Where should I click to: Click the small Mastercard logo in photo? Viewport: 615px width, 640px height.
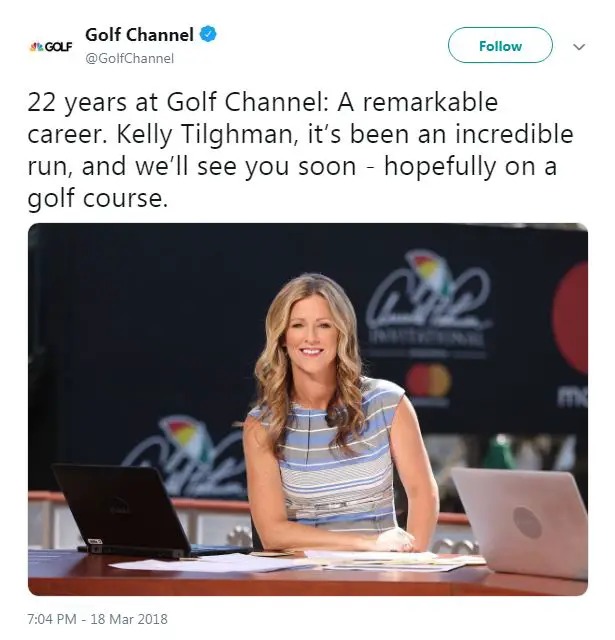(429, 380)
